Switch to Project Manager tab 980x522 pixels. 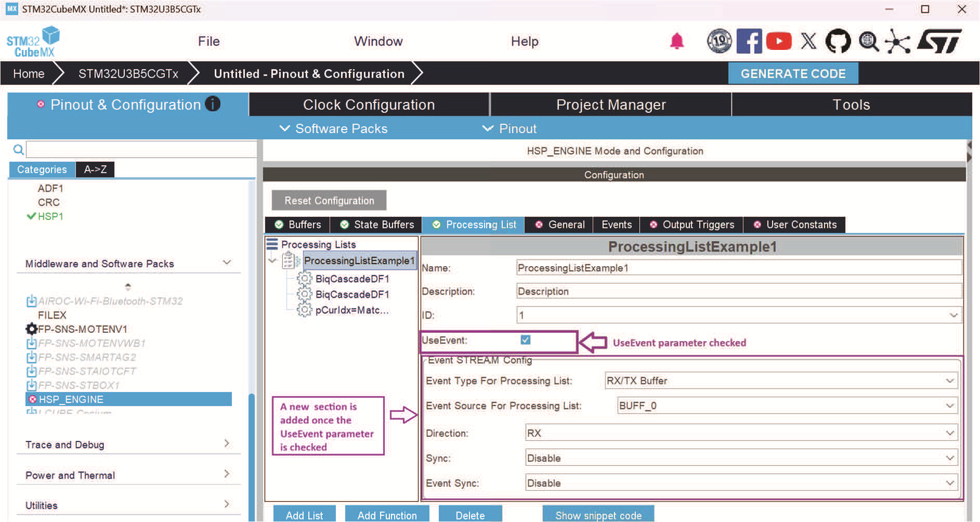coord(611,105)
